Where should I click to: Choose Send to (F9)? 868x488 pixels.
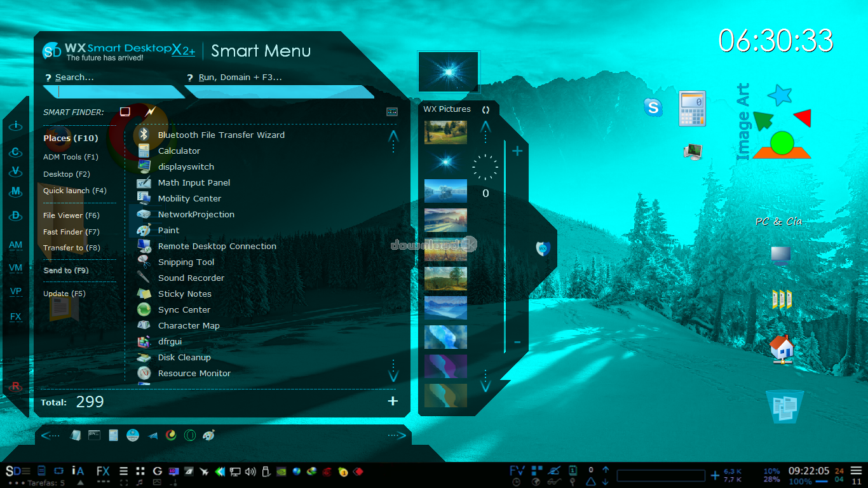pos(65,271)
